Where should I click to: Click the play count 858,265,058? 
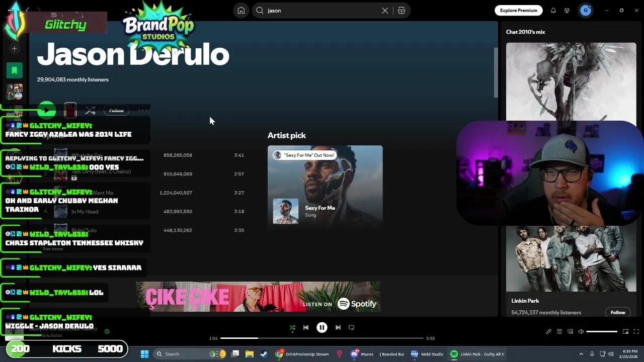178,155
